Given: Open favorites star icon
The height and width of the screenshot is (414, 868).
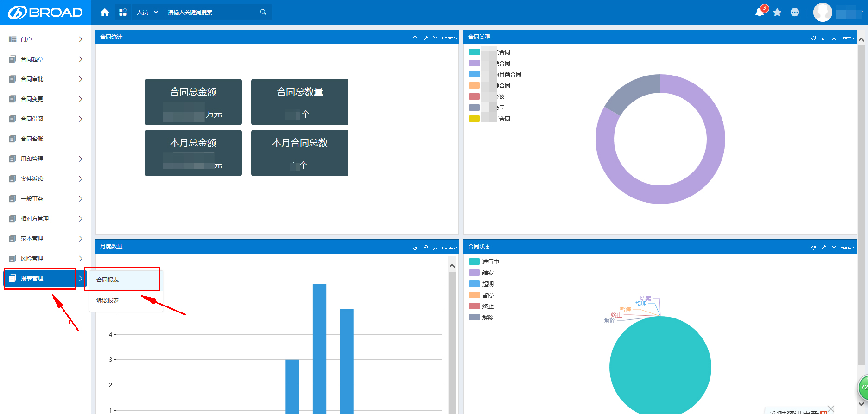Looking at the screenshot, I should [x=778, y=13].
